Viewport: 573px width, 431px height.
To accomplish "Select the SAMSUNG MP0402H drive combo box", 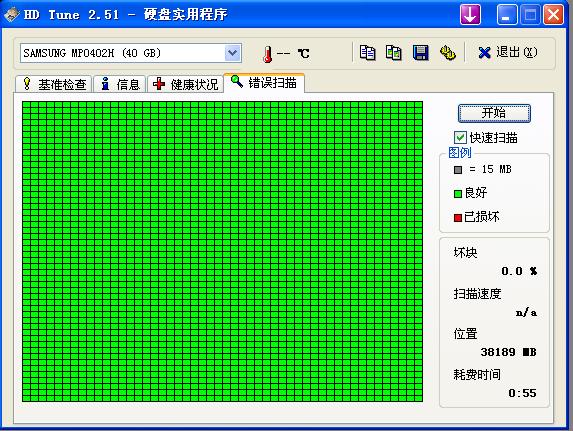I will [130, 53].
